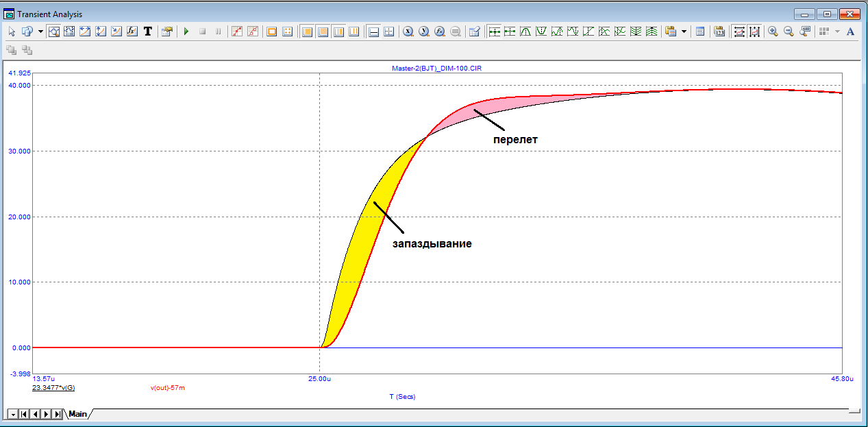Open the page list dropdown at bottom-left
This screenshot has width=868, height=427.
[x=12, y=414]
